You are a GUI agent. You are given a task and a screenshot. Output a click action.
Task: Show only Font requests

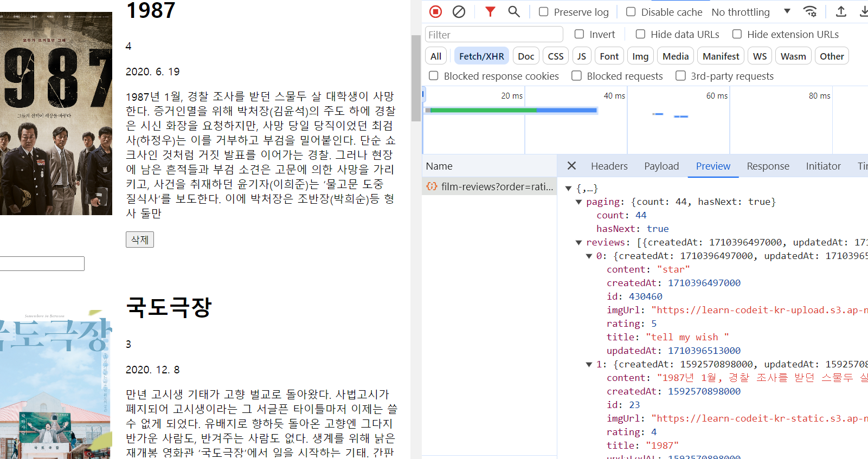coord(609,56)
